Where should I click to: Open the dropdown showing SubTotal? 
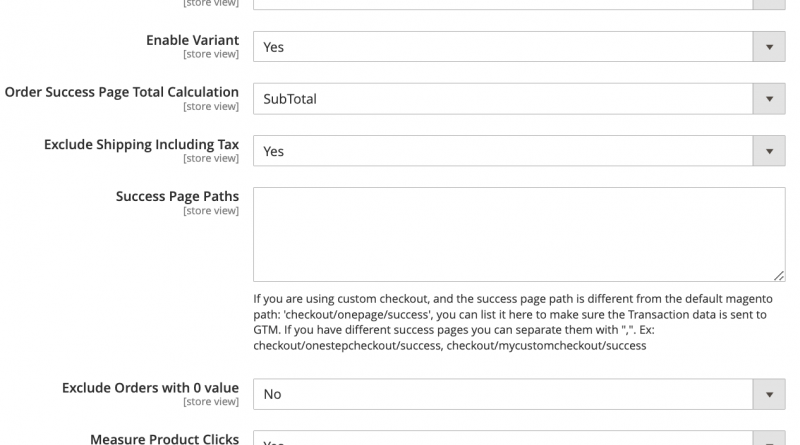click(x=502, y=99)
